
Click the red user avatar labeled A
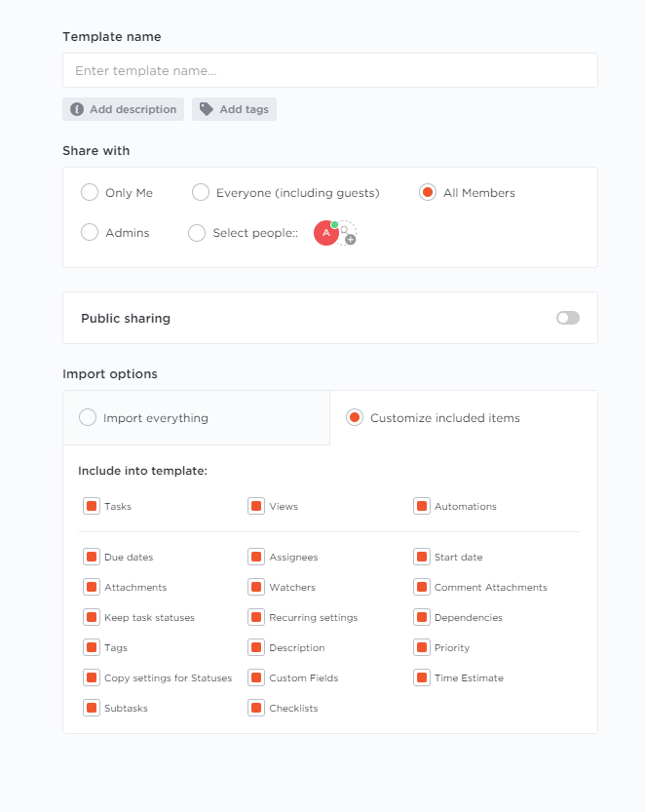pyautogui.click(x=326, y=233)
